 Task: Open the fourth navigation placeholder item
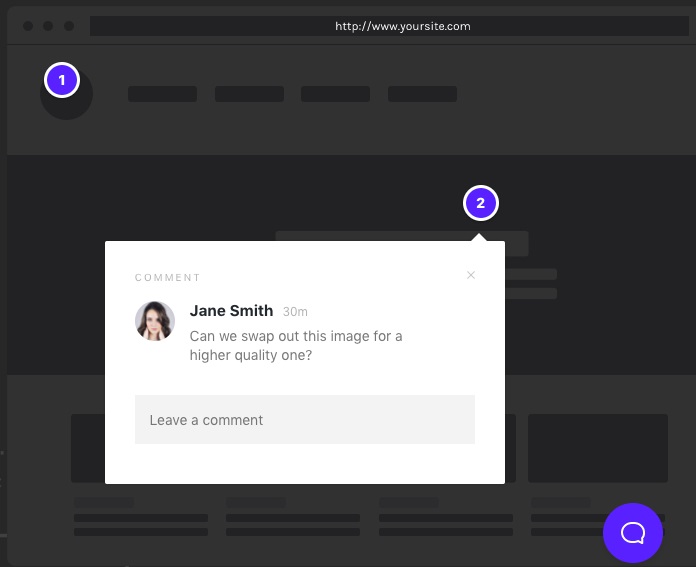tap(422, 94)
